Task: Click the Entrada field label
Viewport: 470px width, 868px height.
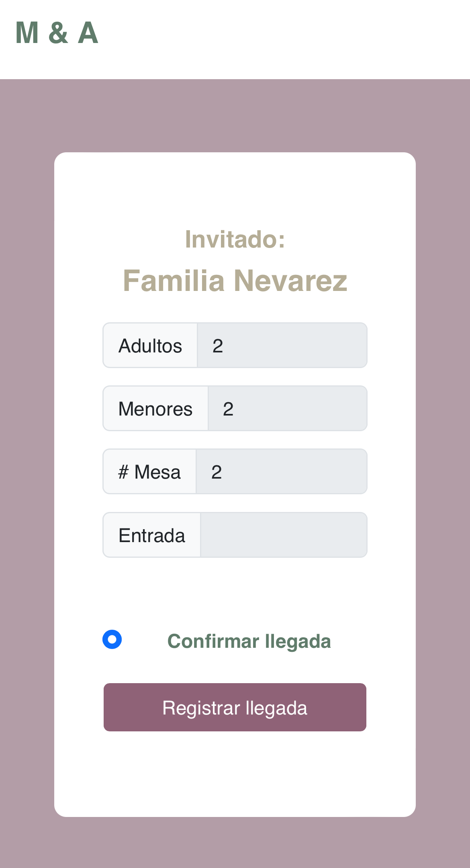Action: tap(152, 535)
